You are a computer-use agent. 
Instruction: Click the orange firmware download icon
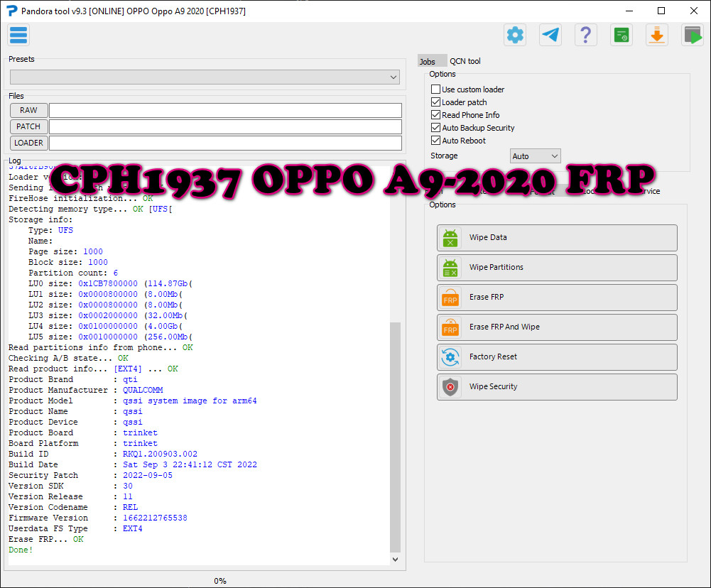coord(656,34)
